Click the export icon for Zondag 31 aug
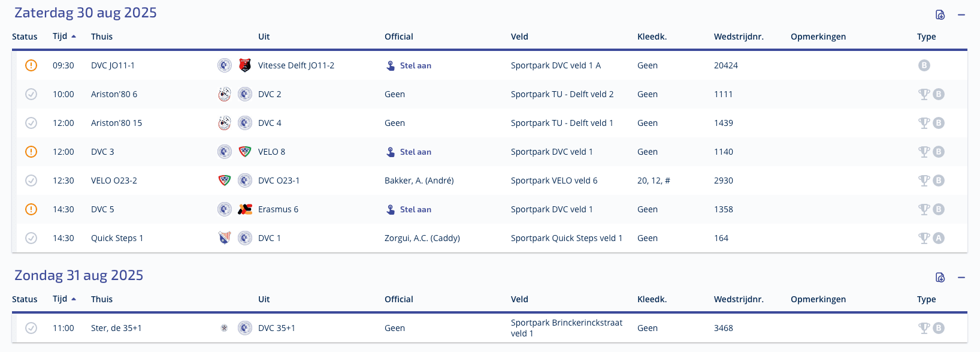 [940, 278]
